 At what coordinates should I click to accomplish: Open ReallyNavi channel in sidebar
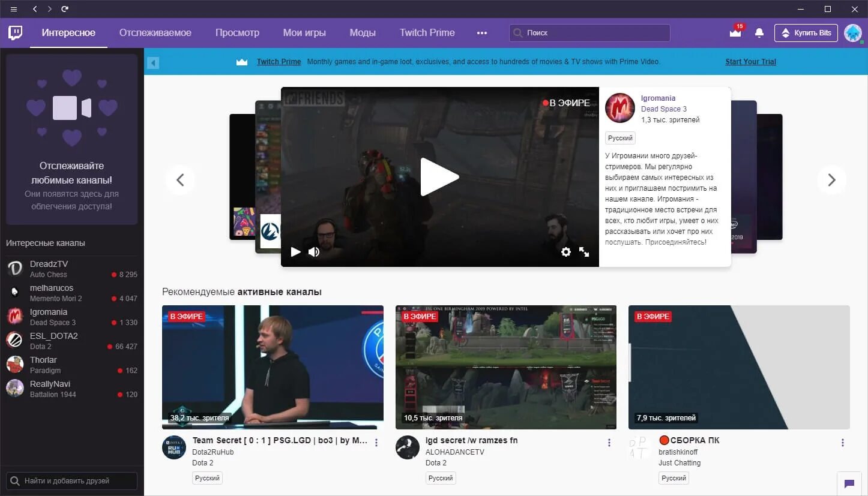click(72, 389)
